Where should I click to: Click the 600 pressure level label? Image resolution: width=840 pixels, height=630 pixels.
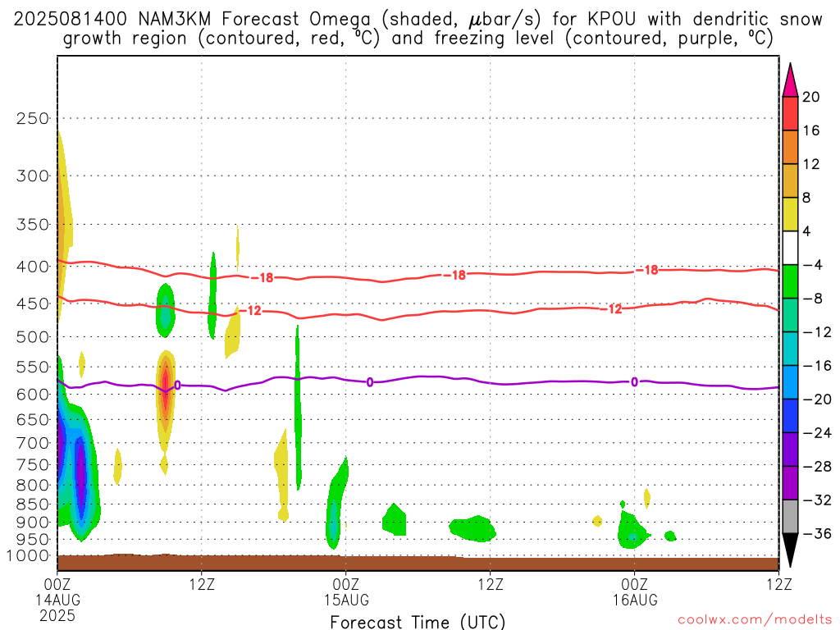click(33, 395)
